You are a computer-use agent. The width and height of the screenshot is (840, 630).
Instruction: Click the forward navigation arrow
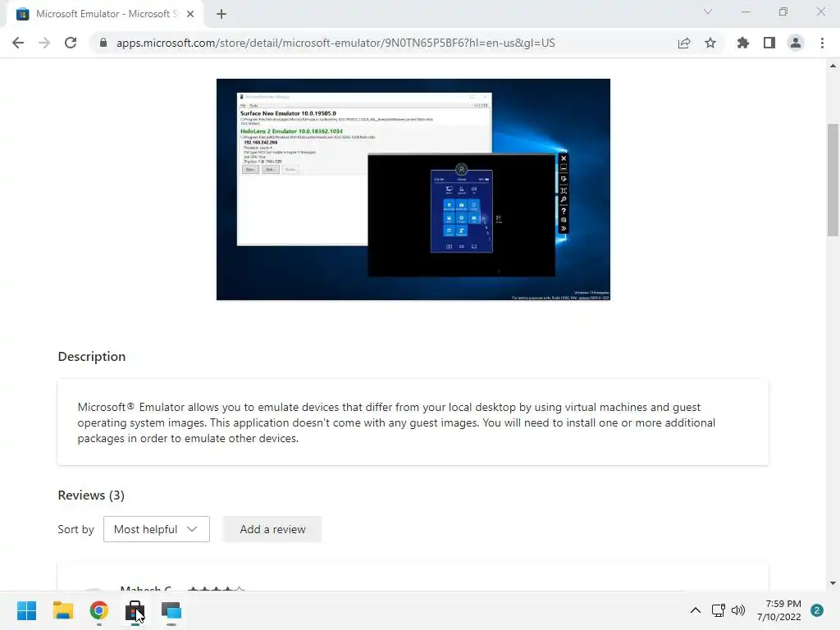pyautogui.click(x=44, y=43)
